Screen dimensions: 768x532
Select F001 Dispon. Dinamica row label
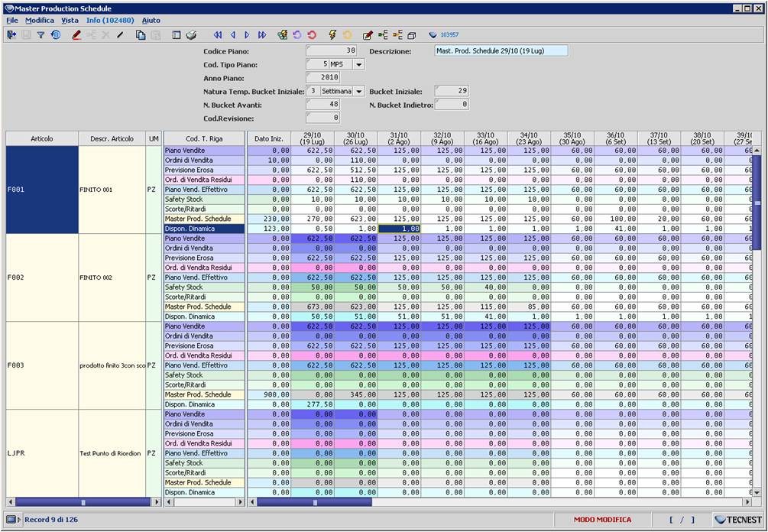coord(204,229)
